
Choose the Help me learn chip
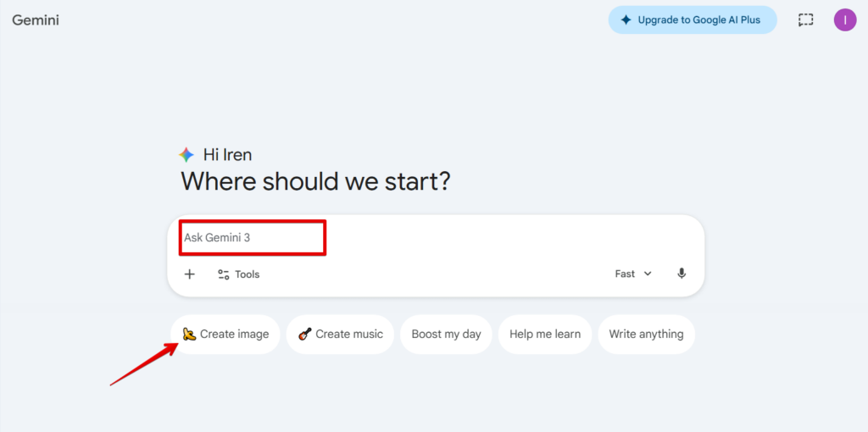click(545, 334)
